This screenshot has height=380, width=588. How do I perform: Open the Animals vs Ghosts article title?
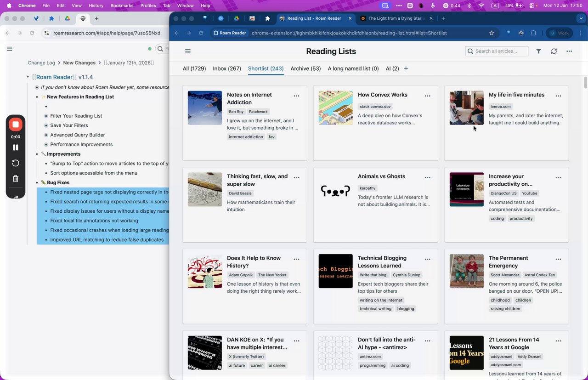(x=381, y=176)
